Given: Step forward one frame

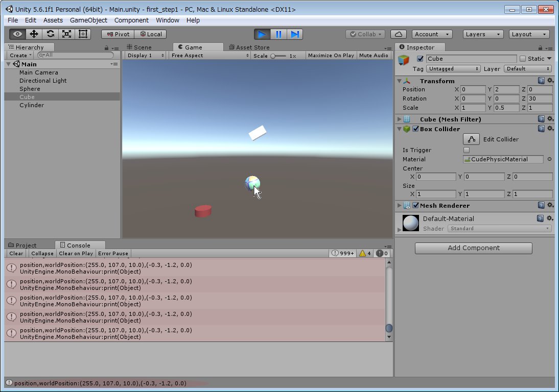Looking at the screenshot, I should point(295,34).
